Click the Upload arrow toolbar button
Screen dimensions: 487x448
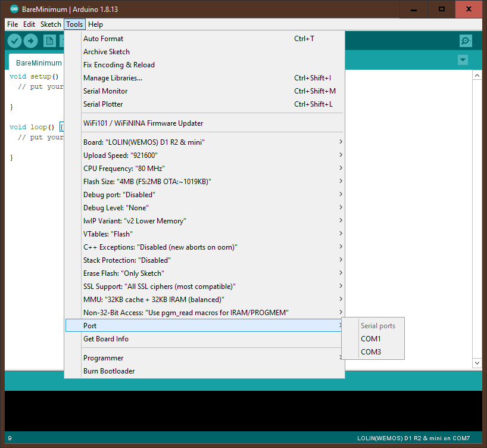click(30, 41)
